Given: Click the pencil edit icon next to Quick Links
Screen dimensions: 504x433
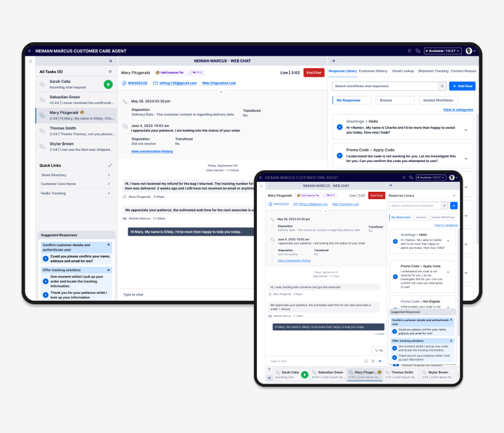Looking at the screenshot, I should tap(110, 165).
